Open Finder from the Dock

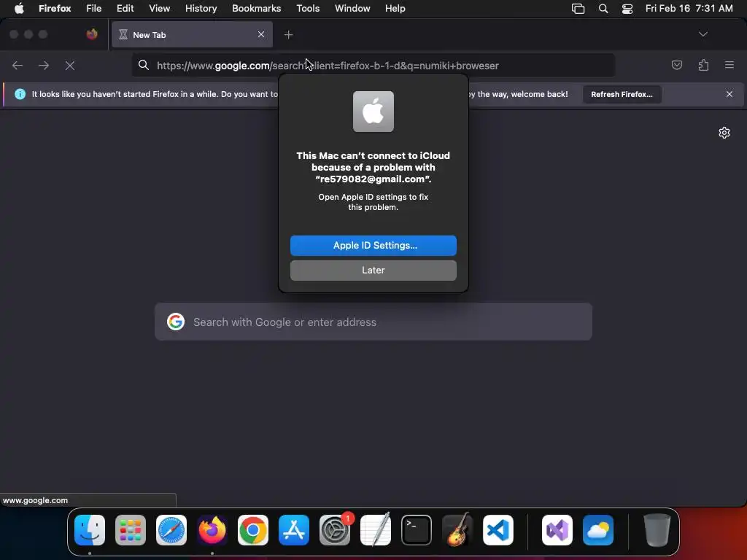coord(90,530)
